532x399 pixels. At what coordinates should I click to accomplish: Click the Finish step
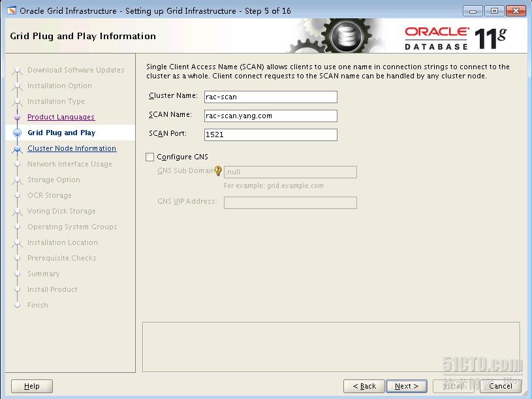tap(38, 305)
